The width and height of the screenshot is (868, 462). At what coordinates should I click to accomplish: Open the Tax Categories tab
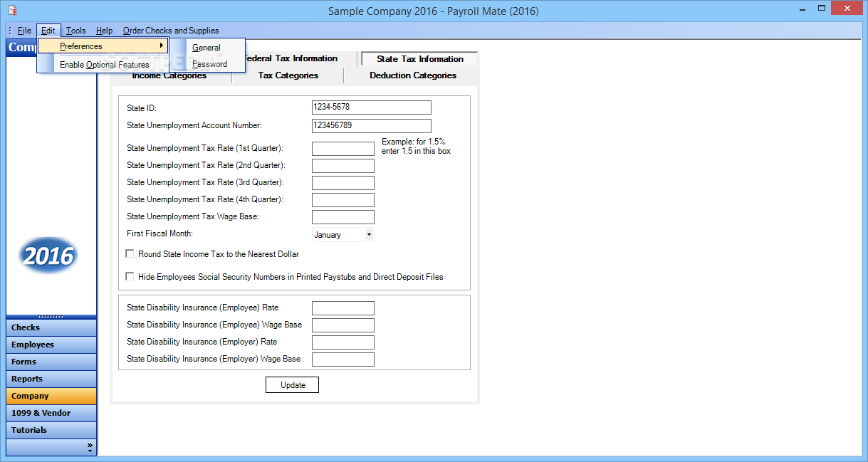tap(288, 75)
